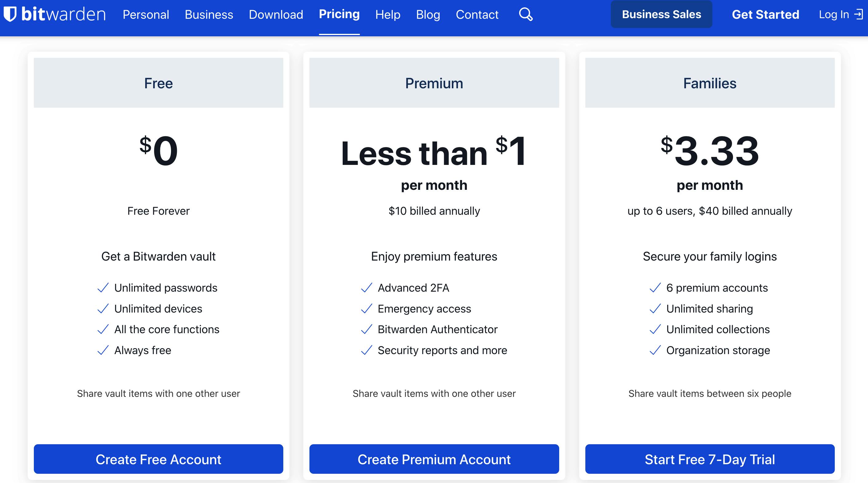Screen dimensions: 868x483
Task: Click the Bitwarden shield logo
Action: [x=10, y=14]
